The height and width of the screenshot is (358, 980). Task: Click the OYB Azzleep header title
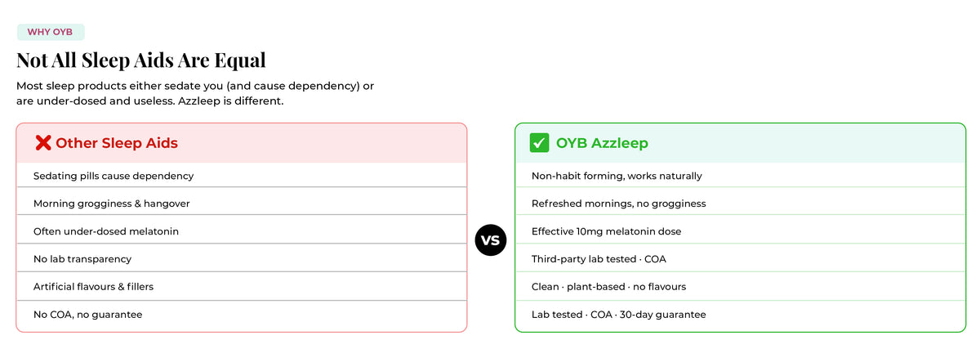[x=602, y=143]
